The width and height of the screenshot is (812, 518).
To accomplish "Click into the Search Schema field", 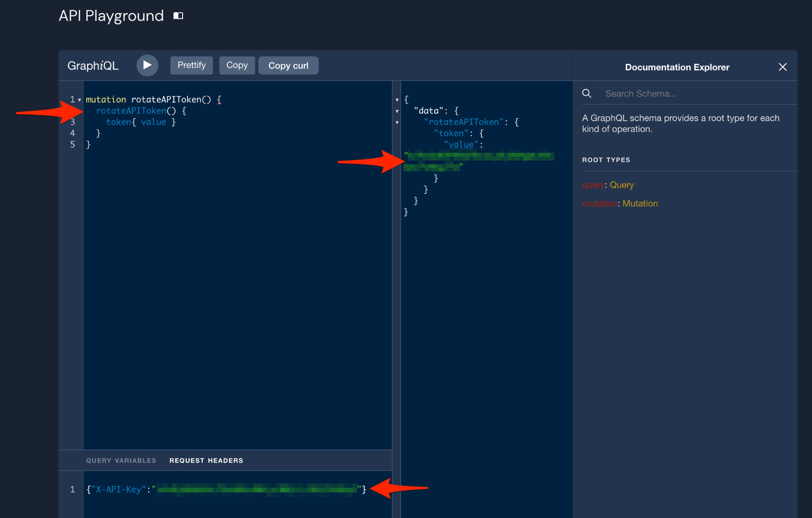I will point(676,93).
